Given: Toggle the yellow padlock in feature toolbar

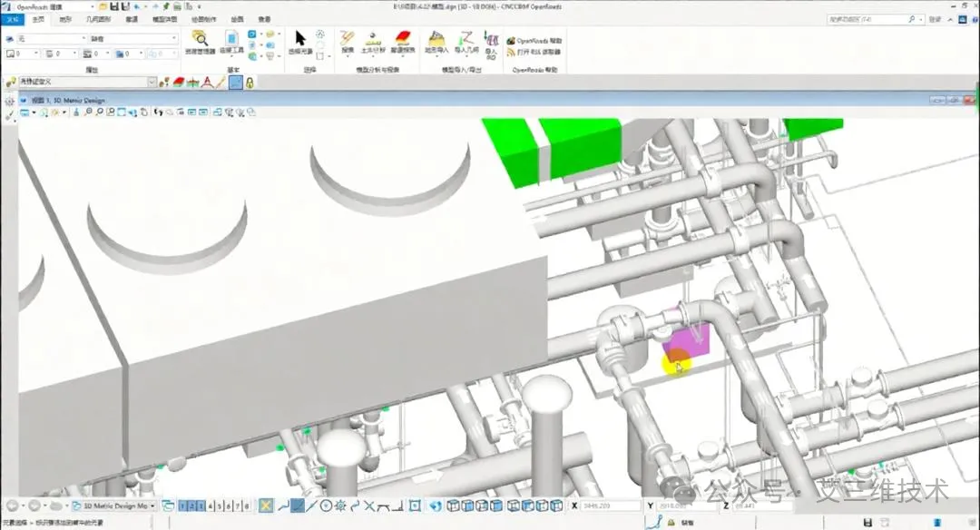Looking at the screenshot, I should (x=250, y=82).
